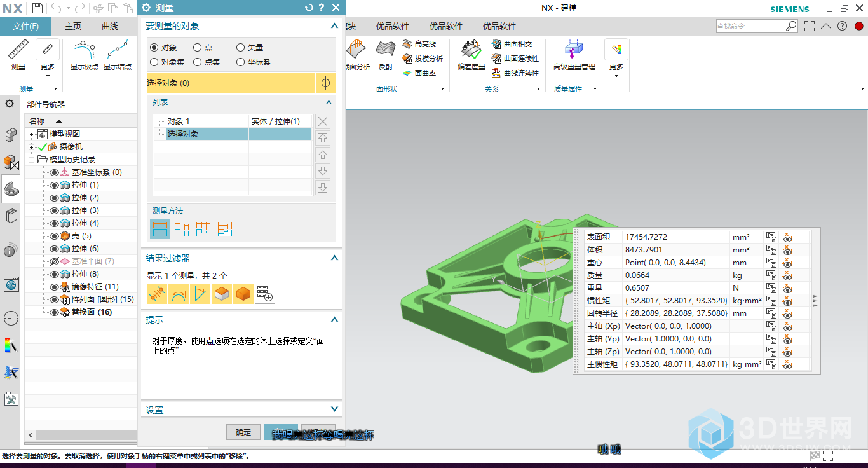The height and width of the screenshot is (468, 868).
Task: Click the 查找命令 search box
Action: [x=750, y=26]
